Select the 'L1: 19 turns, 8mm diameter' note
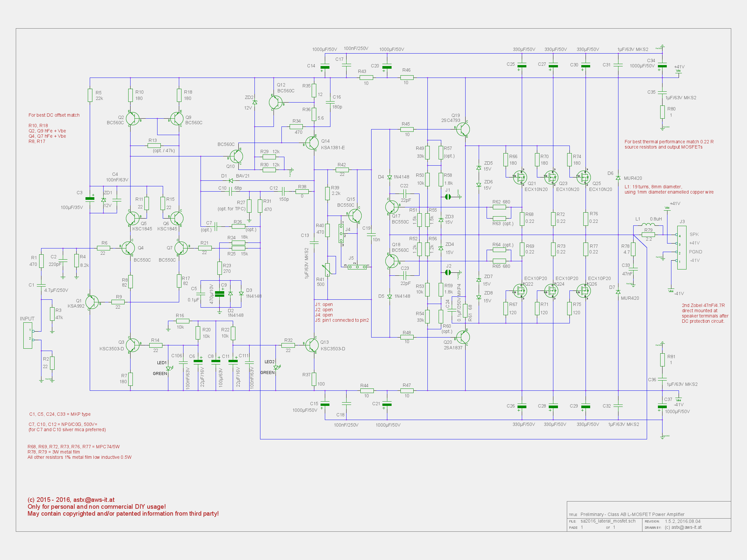 pyautogui.click(x=669, y=189)
